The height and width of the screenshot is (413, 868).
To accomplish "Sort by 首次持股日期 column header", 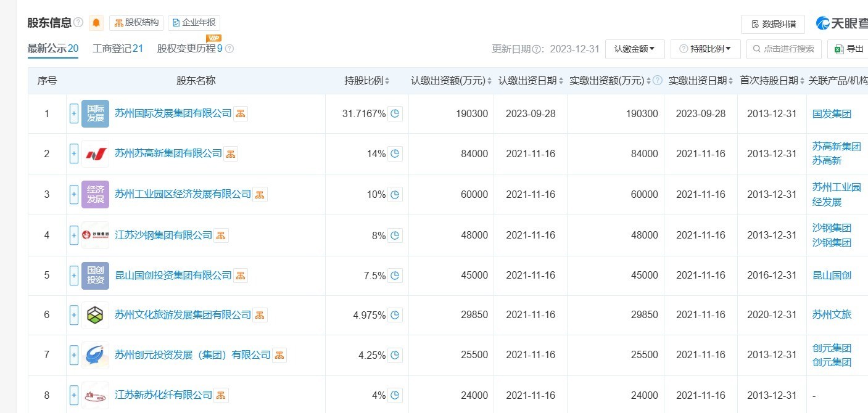I will pyautogui.click(x=772, y=81).
